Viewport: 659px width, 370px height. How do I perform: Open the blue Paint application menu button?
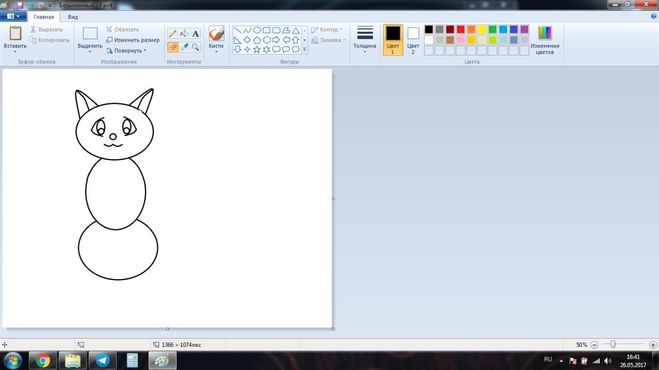(x=13, y=16)
